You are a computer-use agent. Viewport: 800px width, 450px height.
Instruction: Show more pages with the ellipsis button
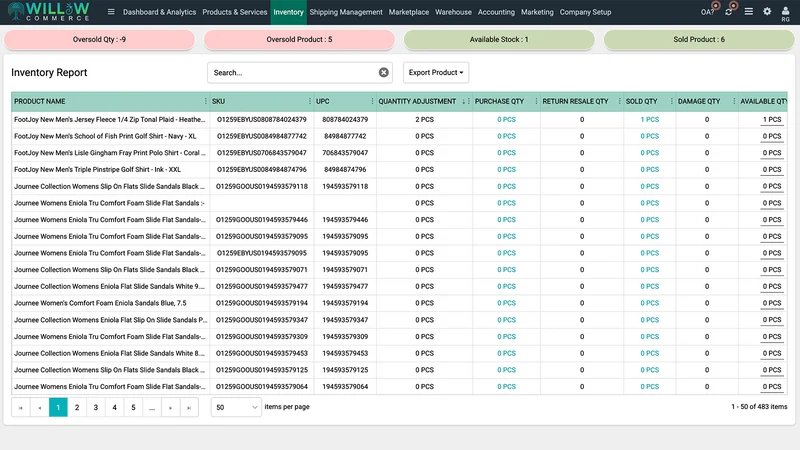(152, 407)
